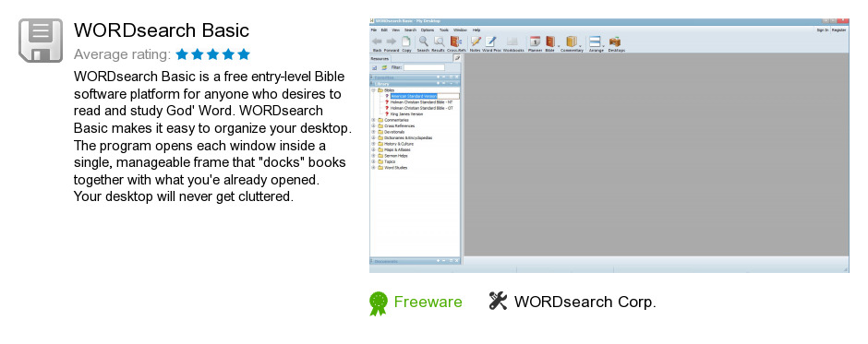868x344 pixels.
Task: Click the first icon left of Filter
Action: [374, 67]
